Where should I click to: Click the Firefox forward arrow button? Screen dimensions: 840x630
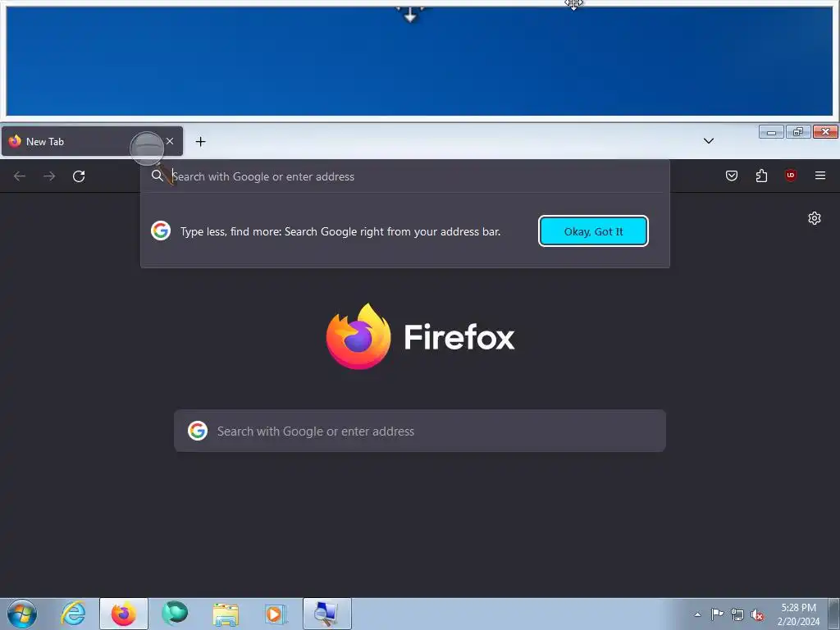pyautogui.click(x=49, y=176)
